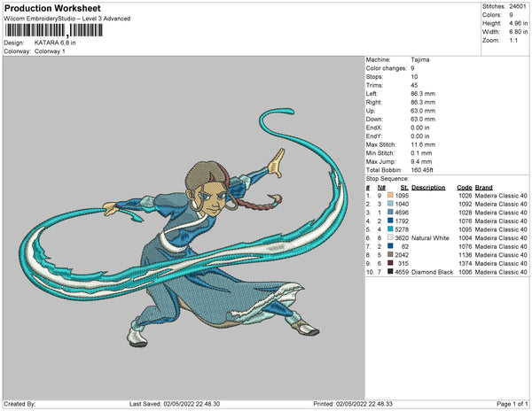Click 'Last Saved: 02/05/2022 22.48.30' footer text
The height and width of the screenshot is (411, 532).
tap(175, 404)
